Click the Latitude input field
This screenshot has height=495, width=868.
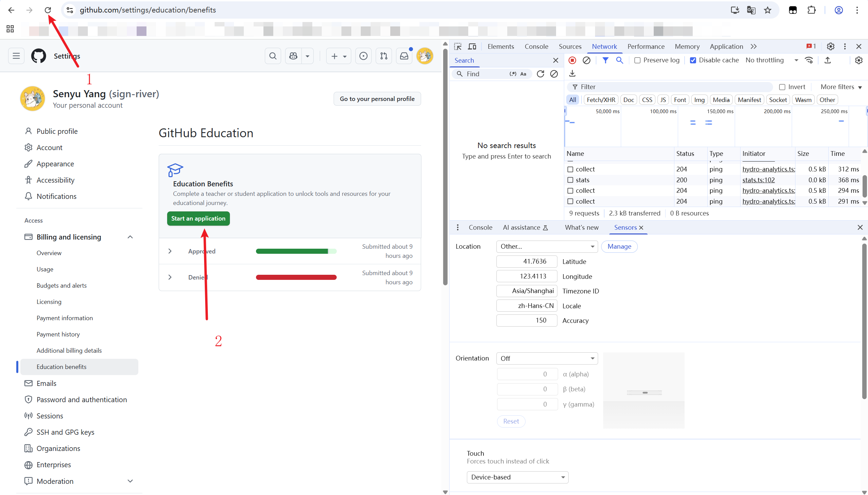(527, 262)
